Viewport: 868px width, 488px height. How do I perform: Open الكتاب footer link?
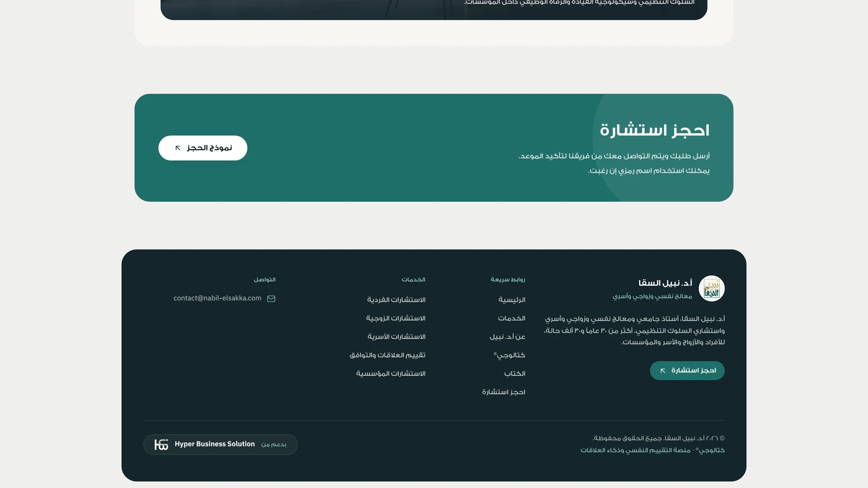point(514,374)
